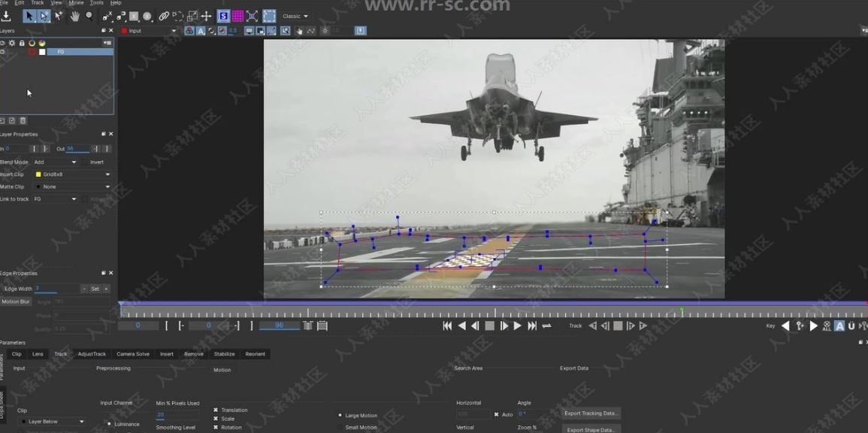The width and height of the screenshot is (868, 433).
Task: Click the RGB channels view icon
Action: pyautogui.click(x=189, y=31)
